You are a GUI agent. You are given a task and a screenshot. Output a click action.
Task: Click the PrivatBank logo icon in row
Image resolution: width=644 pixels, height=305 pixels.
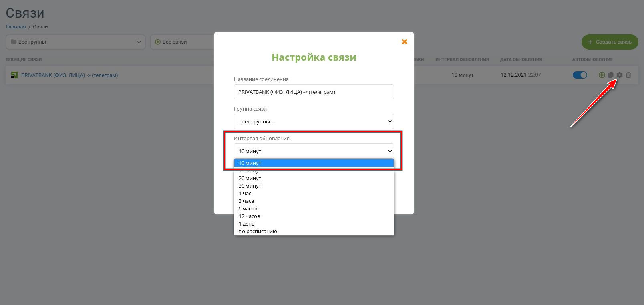pos(14,75)
